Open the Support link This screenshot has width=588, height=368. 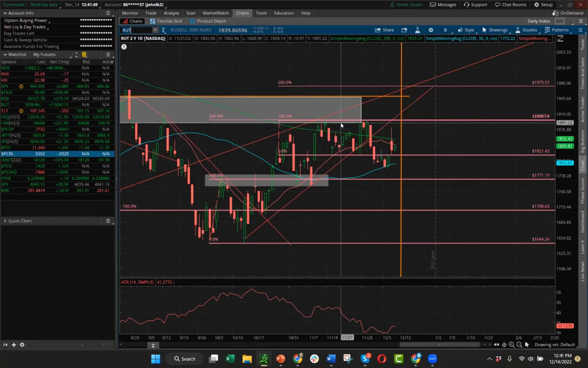[x=475, y=5]
